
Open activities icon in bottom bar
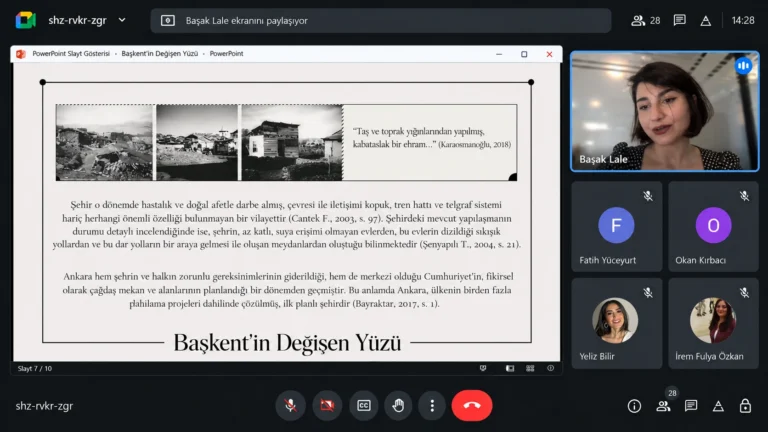pyautogui.click(x=718, y=406)
